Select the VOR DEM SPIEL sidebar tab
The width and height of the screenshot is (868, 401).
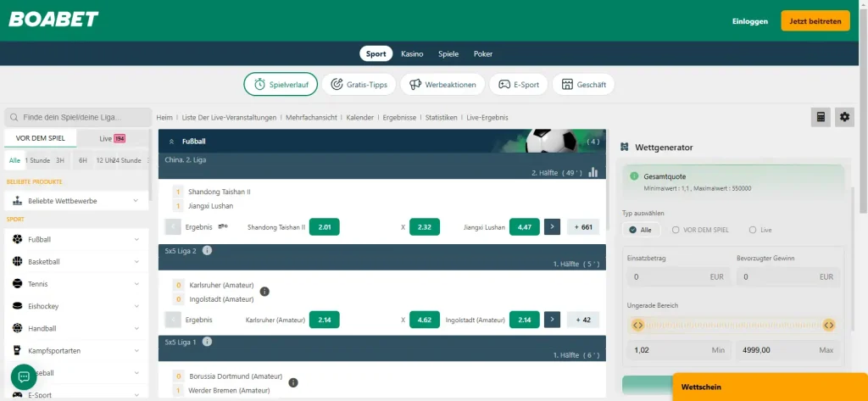(x=41, y=138)
